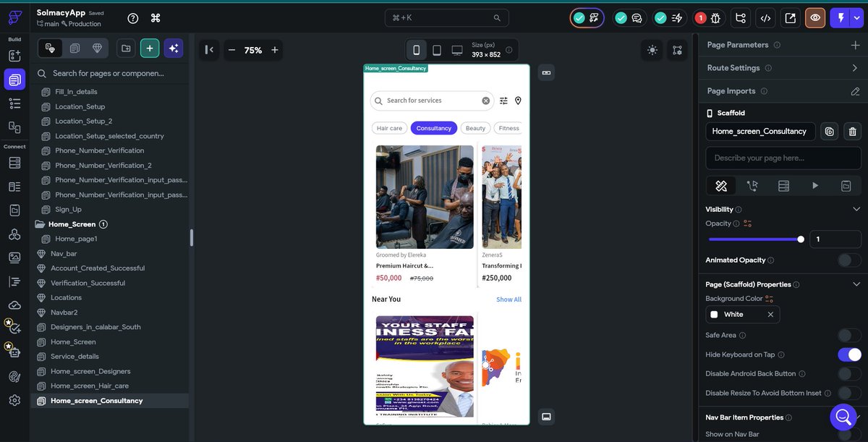Add a Page Parameter plus icon
The width and height of the screenshot is (868, 442).
click(855, 45)
